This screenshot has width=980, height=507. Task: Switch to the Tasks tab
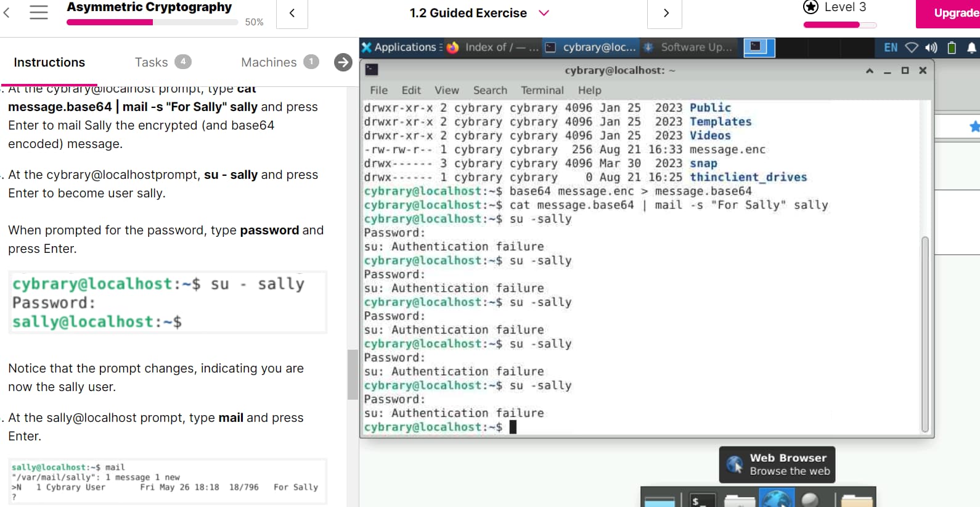click(x=151, y=62)
